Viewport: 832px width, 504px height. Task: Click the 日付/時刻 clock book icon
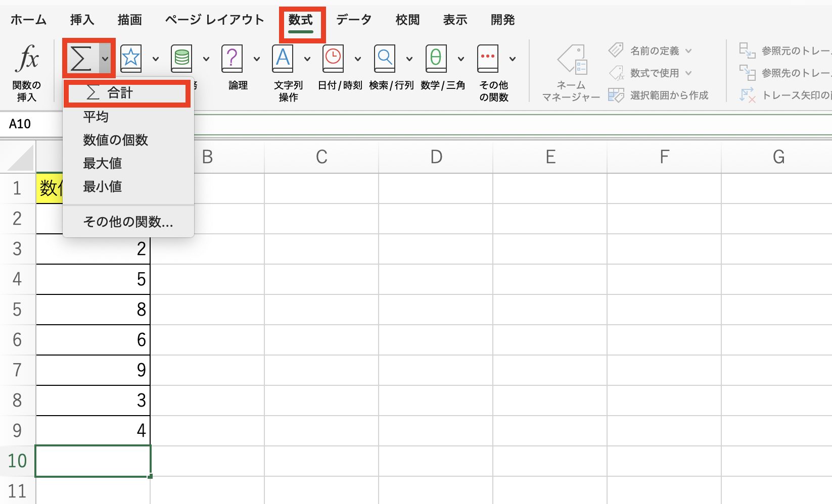(333, 59)
